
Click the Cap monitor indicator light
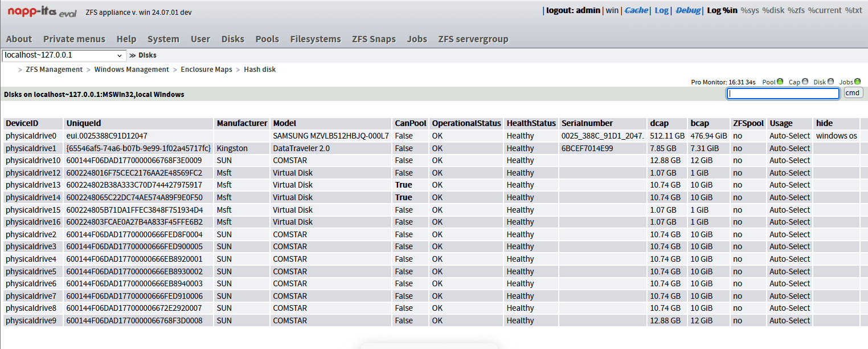pyautogui.click(x=805, y=82)
